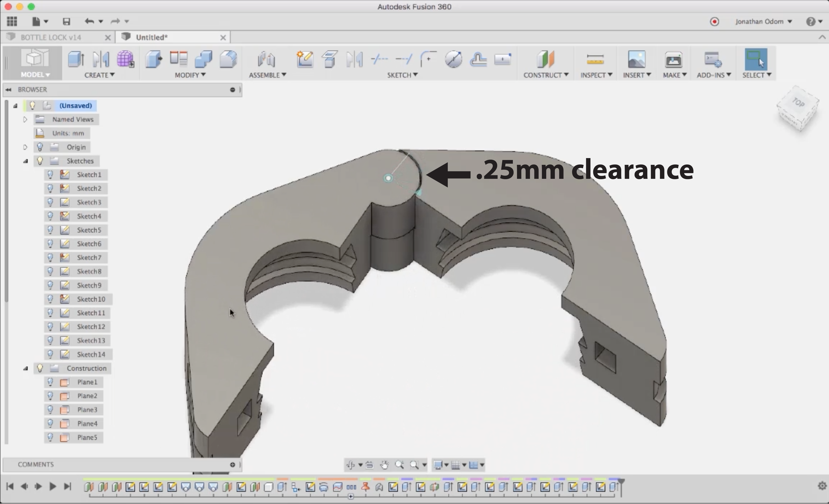Screen dimensions: 829x504
Task: Select the Extrude tool in the Create panel
Action: pyautogui.click(x=75, y=60)
